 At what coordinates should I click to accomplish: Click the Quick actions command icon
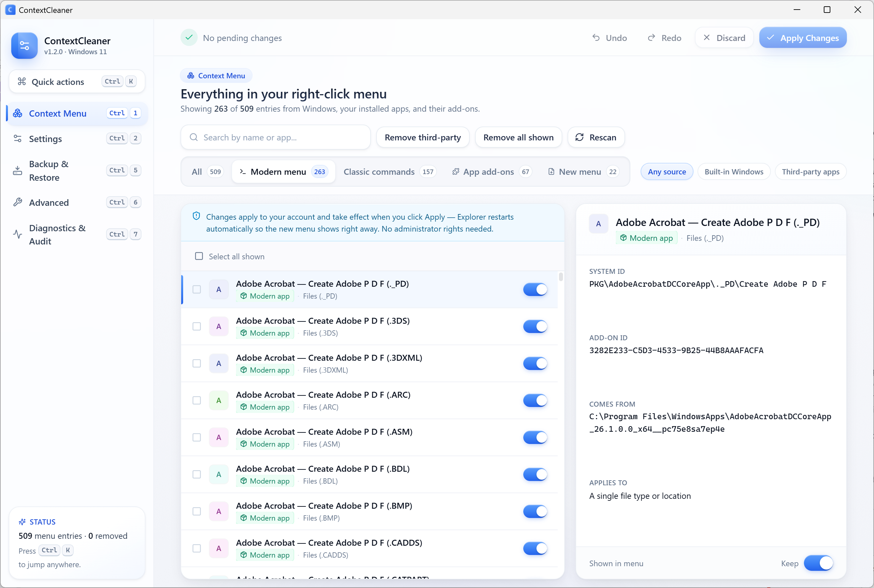click(22, 81)
